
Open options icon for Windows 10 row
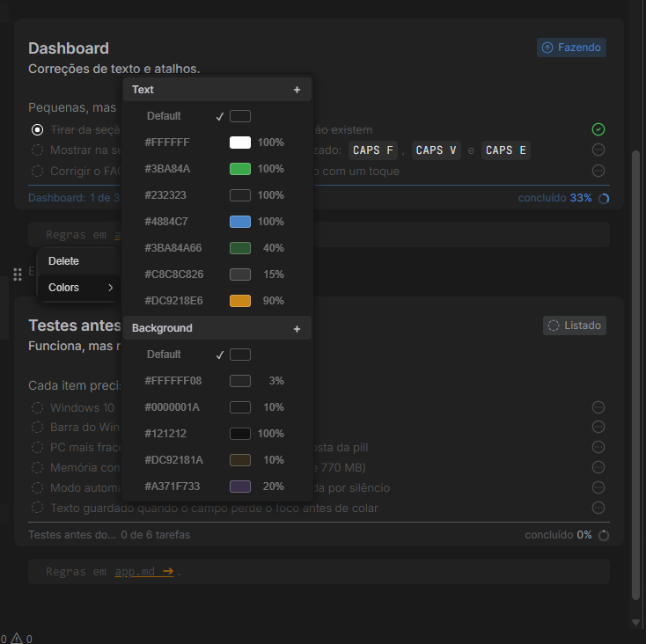click(598, 407)
